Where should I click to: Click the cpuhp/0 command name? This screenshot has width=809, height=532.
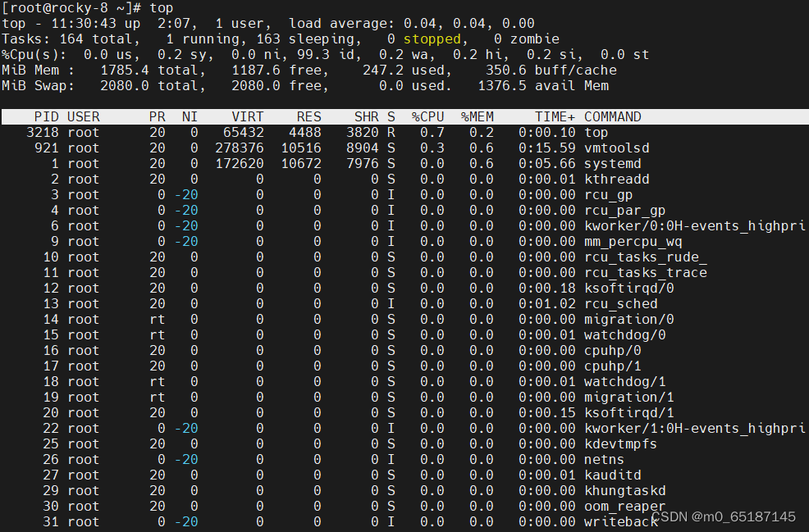(612, 350)
